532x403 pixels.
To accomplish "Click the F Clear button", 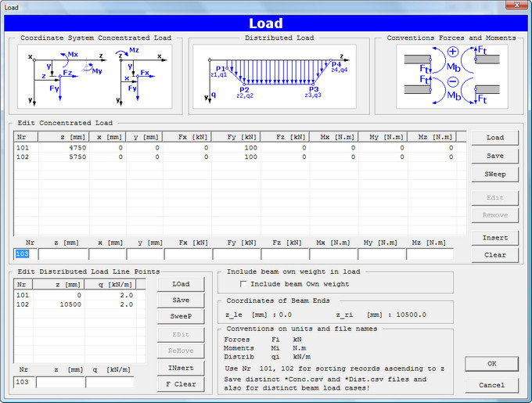I will 182,384.
